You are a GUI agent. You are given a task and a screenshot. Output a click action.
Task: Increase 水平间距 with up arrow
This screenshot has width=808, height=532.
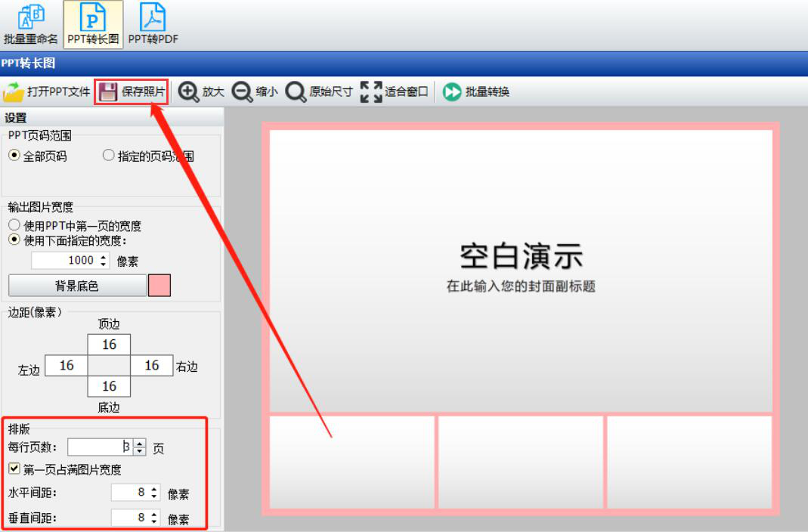click(x=154, y=489)
